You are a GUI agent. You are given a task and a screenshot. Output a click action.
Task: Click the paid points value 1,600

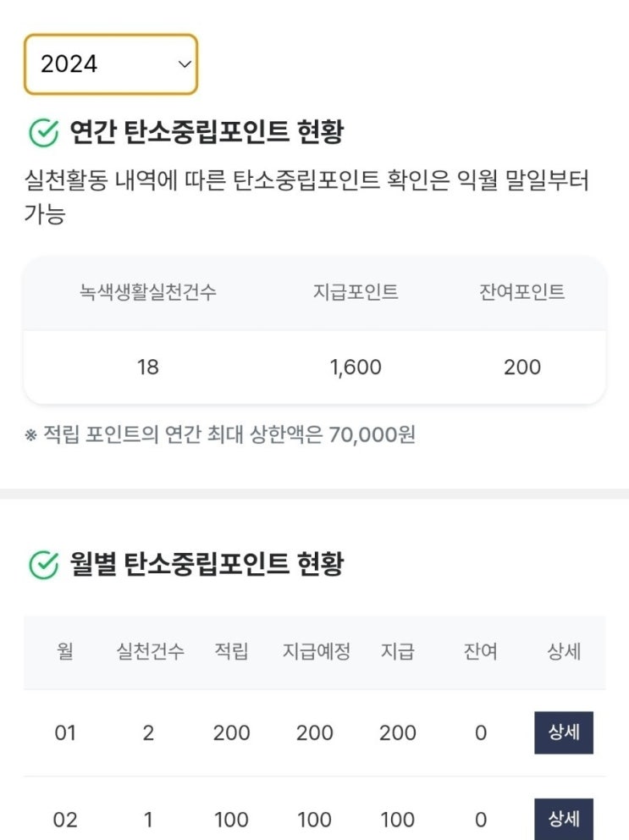click(356, 367)
